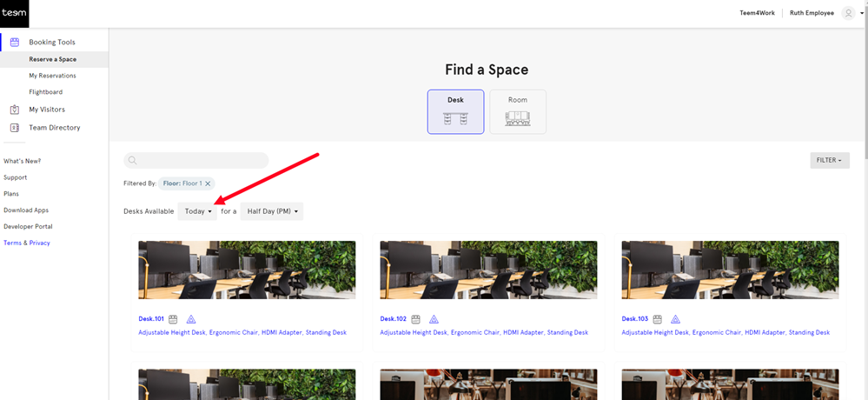Click the Desk.101 photo thumbnail
The image size is (868, 400).
click(247, 270)
